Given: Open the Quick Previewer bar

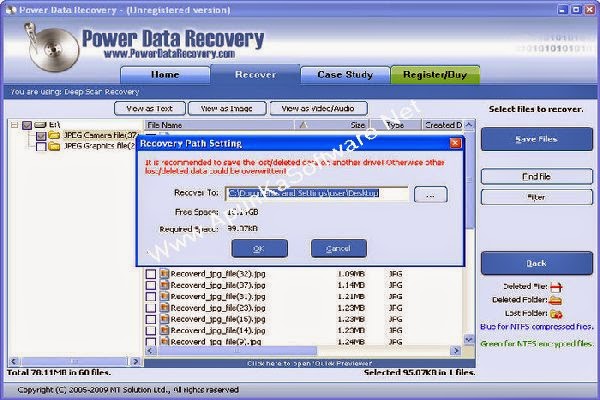Looking at the screenshot, I should [310, 363].
